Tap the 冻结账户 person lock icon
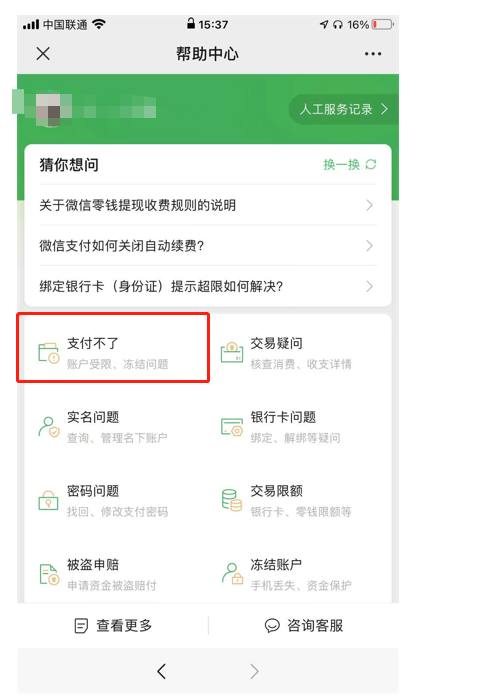Viewport: 477px width, 699px height. (x=232, y=574)
